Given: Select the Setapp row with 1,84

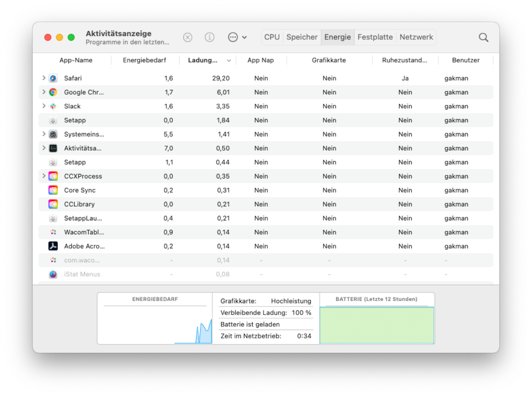Looking at the screenshot, I should tap(266, 120).
